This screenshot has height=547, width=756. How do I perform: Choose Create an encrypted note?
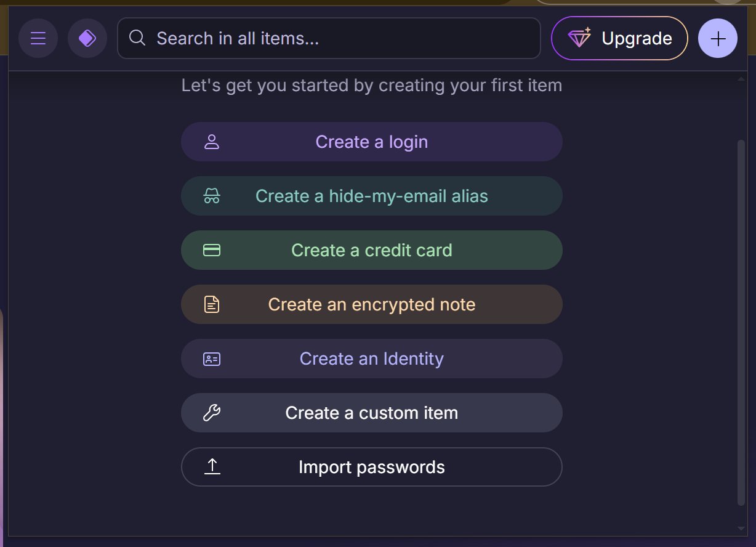pos(371,304)
